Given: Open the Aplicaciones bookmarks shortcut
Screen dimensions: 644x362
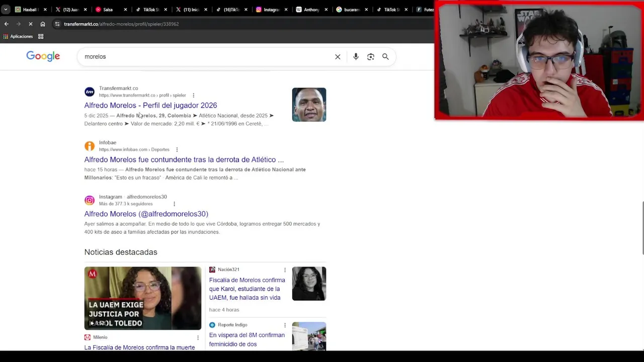Looking at the screenshot, I should (18, 36).
